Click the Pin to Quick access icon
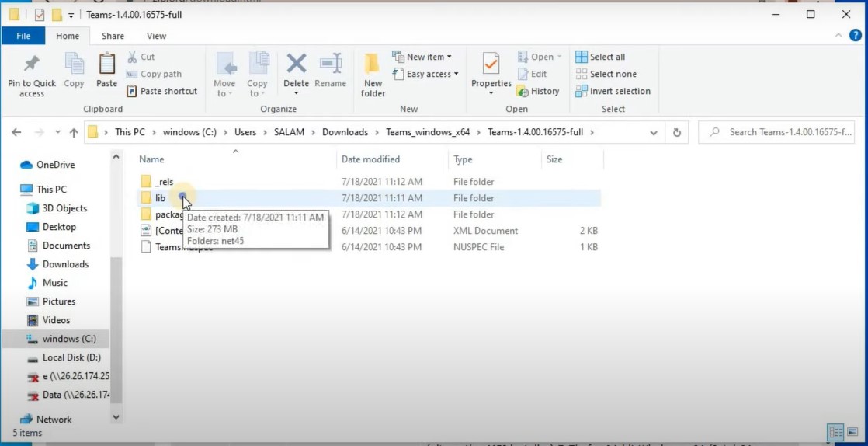Image resolution: width=868 pixels, height=446 pixels. pos(32,64)
